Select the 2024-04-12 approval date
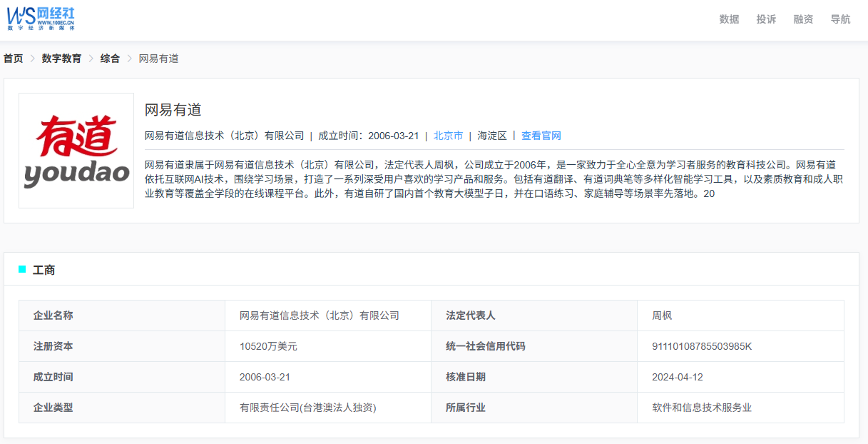The width and height of the screenshot is (868, 444). click(x=678, y=377)
